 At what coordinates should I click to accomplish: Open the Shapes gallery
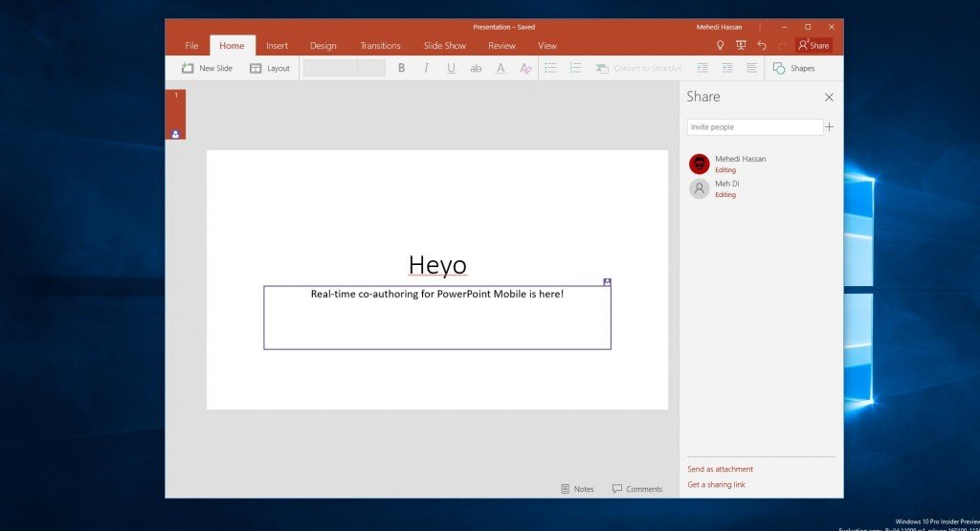click(x=793, y=68)
